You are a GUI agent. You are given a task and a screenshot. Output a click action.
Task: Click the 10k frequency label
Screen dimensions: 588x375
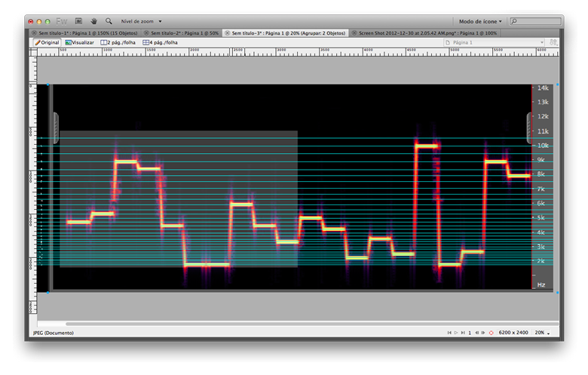(543, 146)
